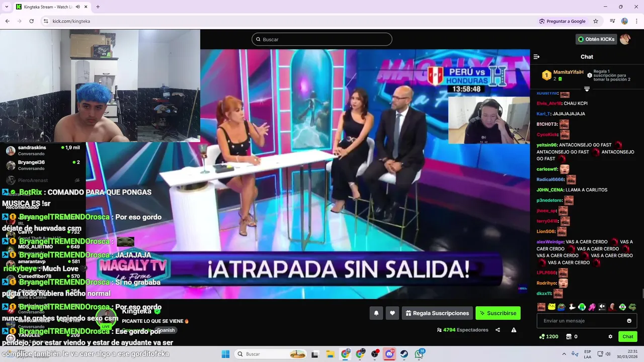Expand the browser tab search dropdown
644x362 pixels.
[x=7, y=7]
